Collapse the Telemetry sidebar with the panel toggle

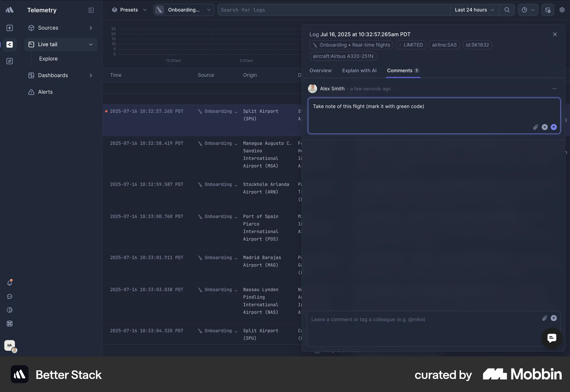(91, 10)
